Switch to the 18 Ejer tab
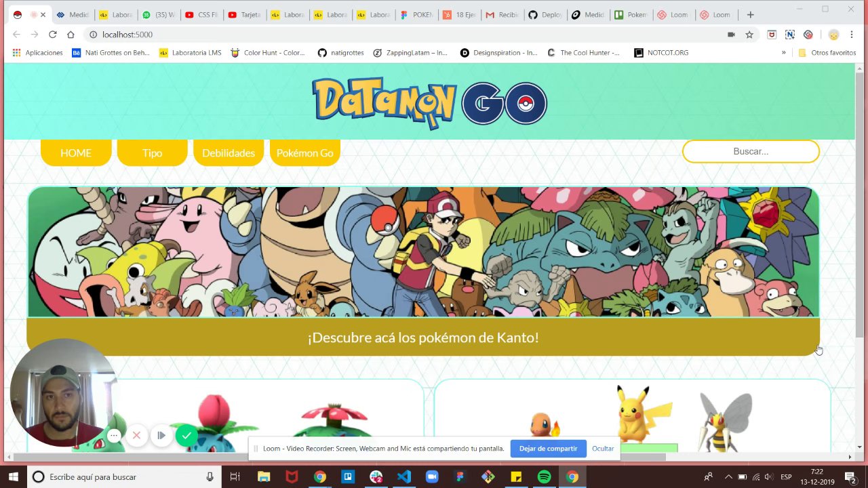The height and width of the screenshot is (488, 868). point(459,14)
